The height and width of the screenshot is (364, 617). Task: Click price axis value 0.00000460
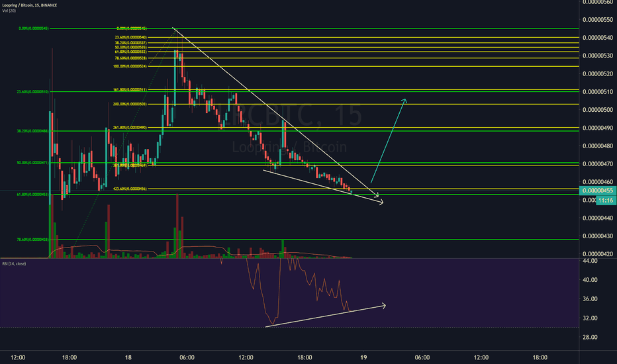[x=598, y=182]
